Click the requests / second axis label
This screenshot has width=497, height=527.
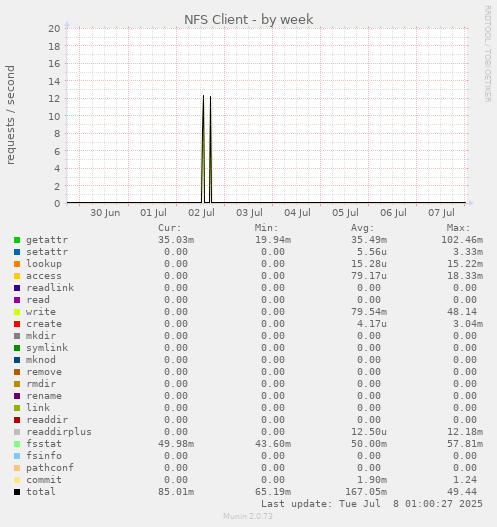coord(10,115)
